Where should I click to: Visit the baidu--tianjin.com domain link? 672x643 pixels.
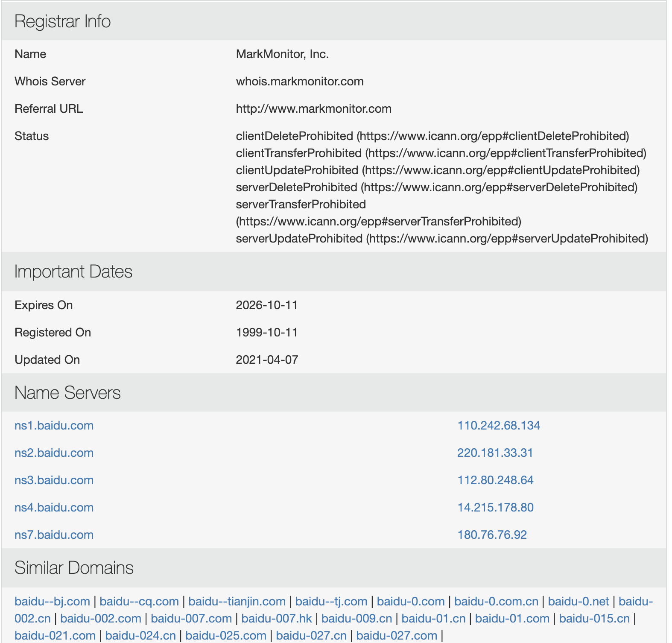pyautogui.click(x=237, y=602)
